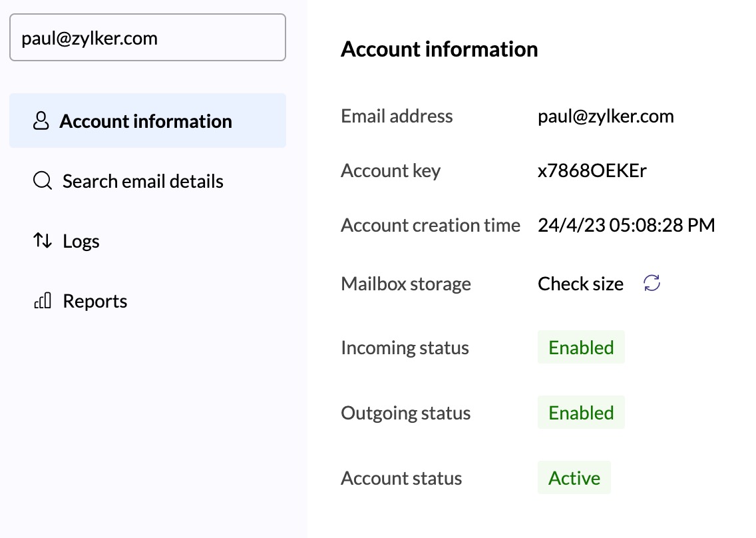The width and height of the screenshot is (756, 538).
Task: Click the account creation time value
Action: coord(626,225)
